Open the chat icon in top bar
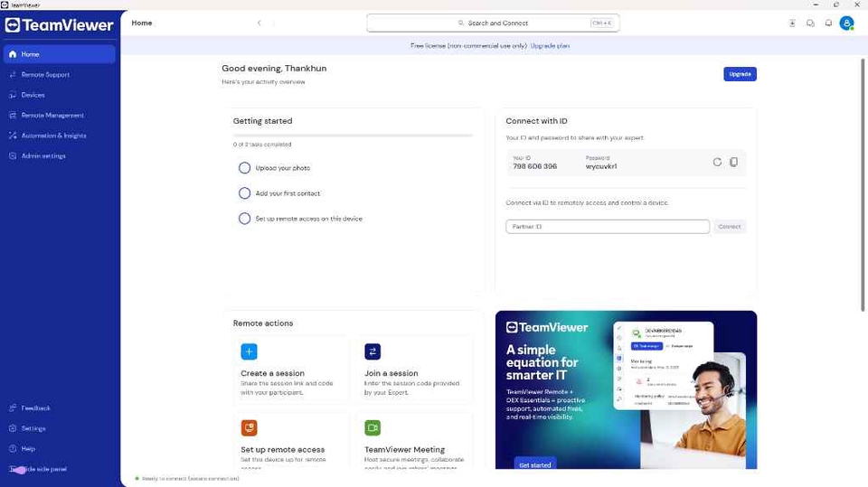Image resolution: width=868 pixels, height=487 pixels. click(810, 23)
